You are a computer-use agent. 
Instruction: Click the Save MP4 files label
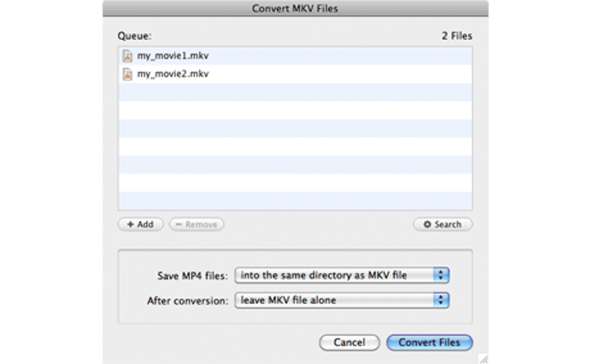pyautogui.click(x=193, y=276)
